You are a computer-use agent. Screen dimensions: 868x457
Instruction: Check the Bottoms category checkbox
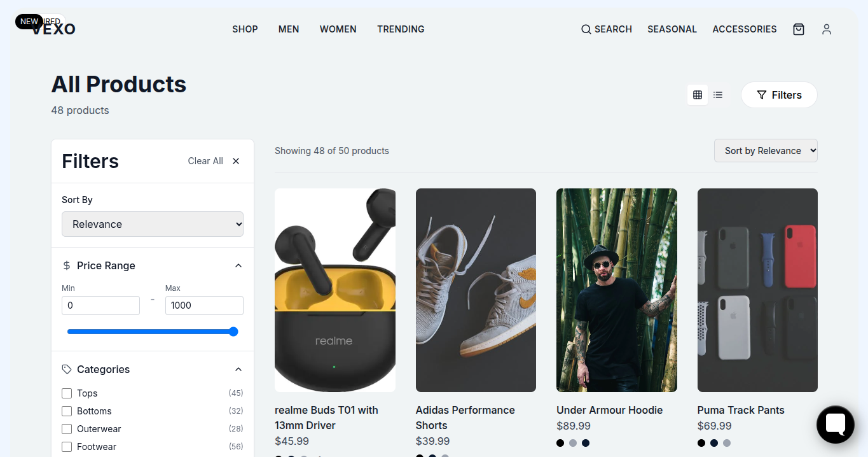coord(67,411)
